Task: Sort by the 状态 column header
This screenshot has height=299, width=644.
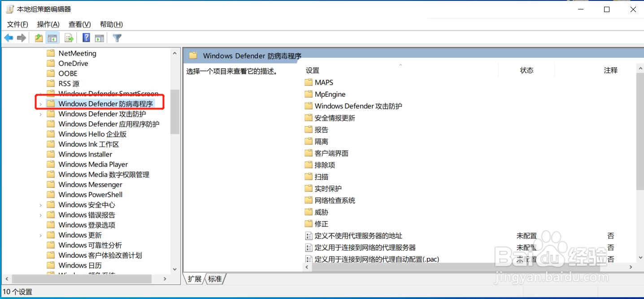Action: (x=527, y=70)
